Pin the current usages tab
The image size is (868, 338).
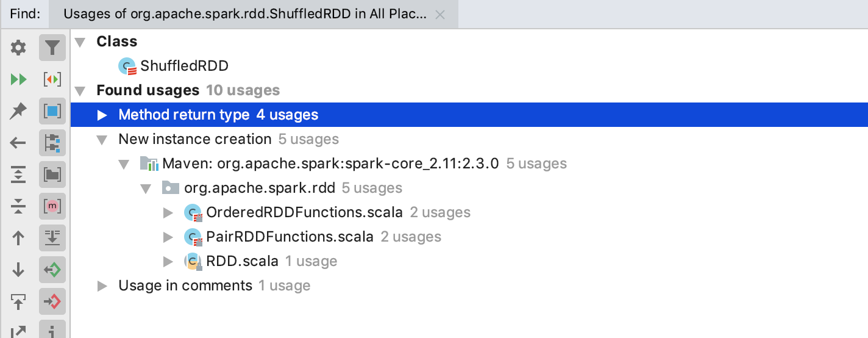pyautogui.click(x=19, y=111)
